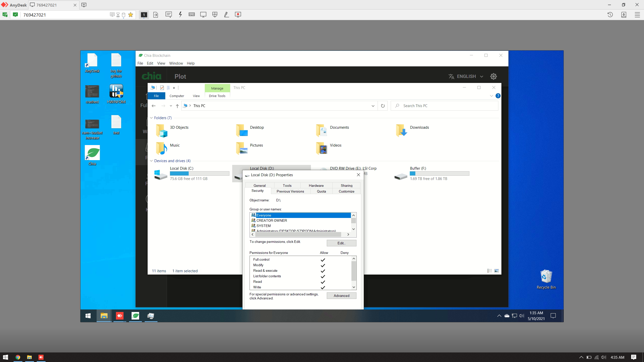Image resolution: width=644 pixels, height=362 pixels.
Task: Open a new AnyDesk session tab
Action: [84, 5]
